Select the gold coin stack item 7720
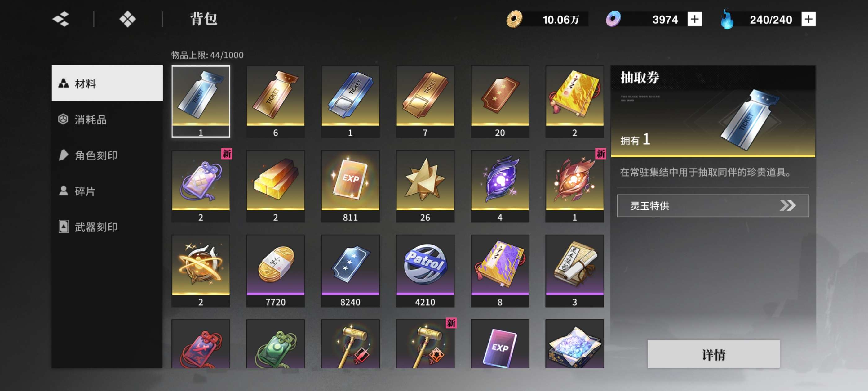The height and width of the screenshot is (391, 868). click(275, 271)
